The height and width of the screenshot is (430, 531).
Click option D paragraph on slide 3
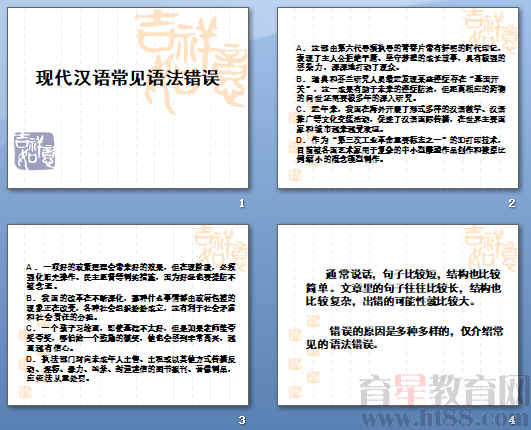pos(131,368)
